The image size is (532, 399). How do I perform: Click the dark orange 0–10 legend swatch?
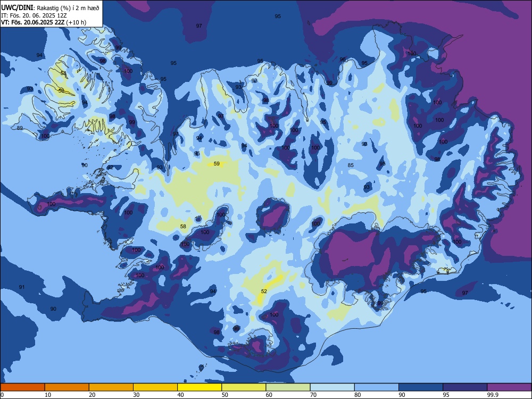[x=22, y=387]
